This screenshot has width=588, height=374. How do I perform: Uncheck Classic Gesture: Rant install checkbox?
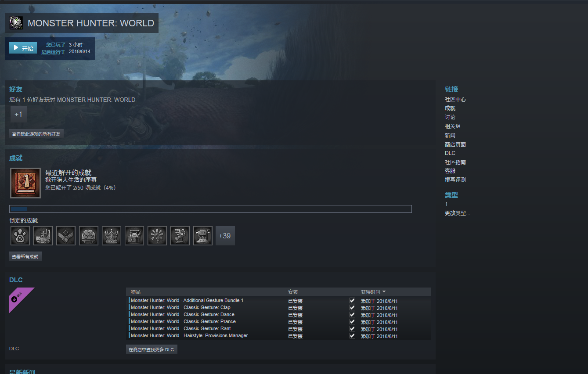tap(352, 329)
